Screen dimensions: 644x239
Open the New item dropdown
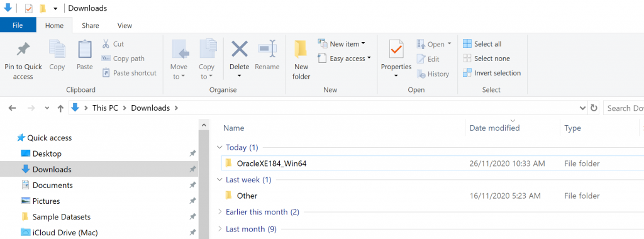[x=341, y=44]
